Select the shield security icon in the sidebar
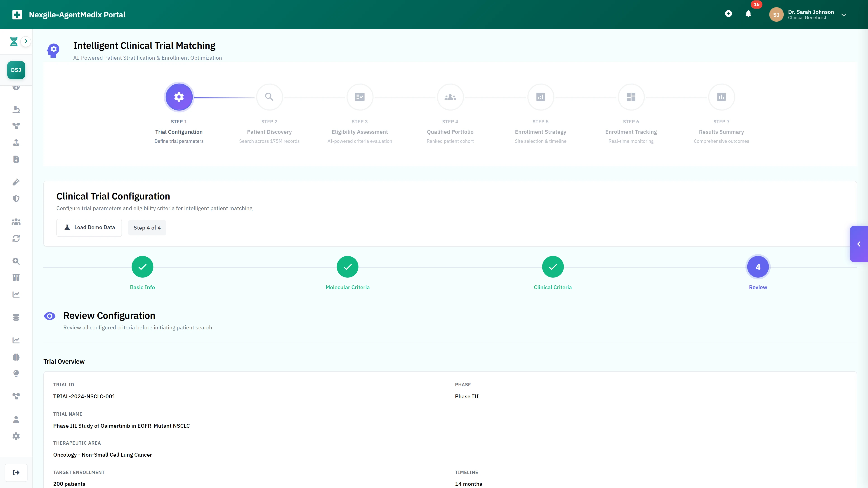Viewport: 868px width, 488px height. click(x=16, y=198)
